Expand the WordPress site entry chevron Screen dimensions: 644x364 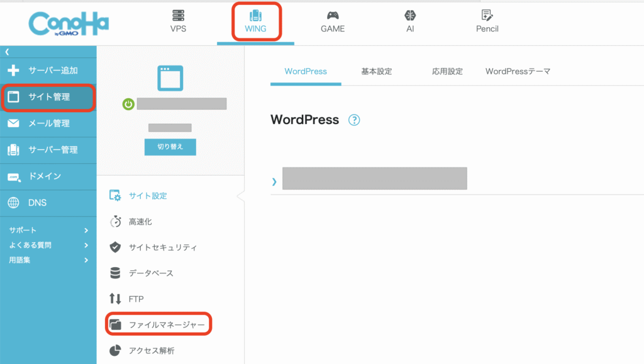274,181
